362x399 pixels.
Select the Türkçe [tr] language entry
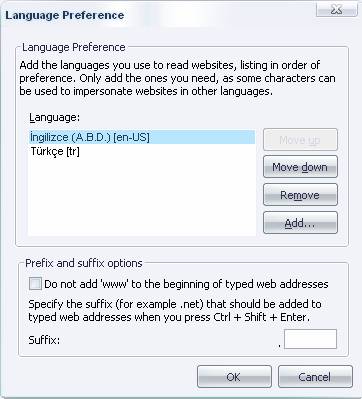(55, 152)
